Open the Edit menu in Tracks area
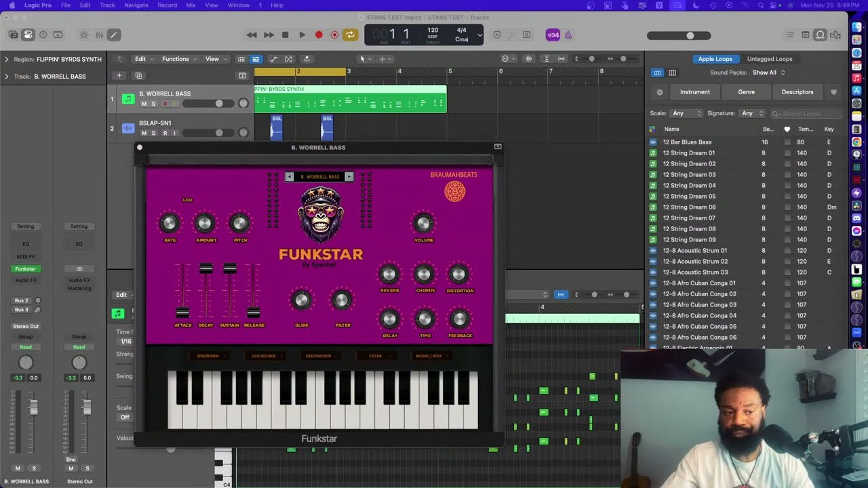868x488 pixels. (143, 59)
